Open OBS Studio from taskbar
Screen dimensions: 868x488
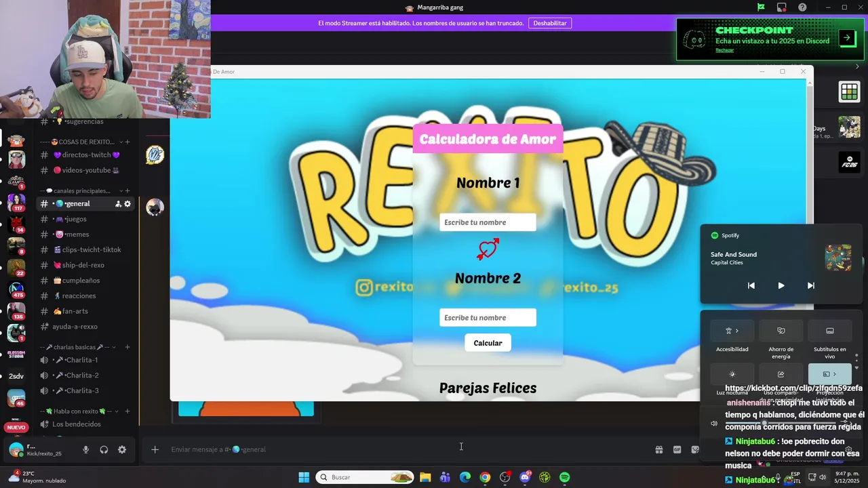[x=505, y=477]
